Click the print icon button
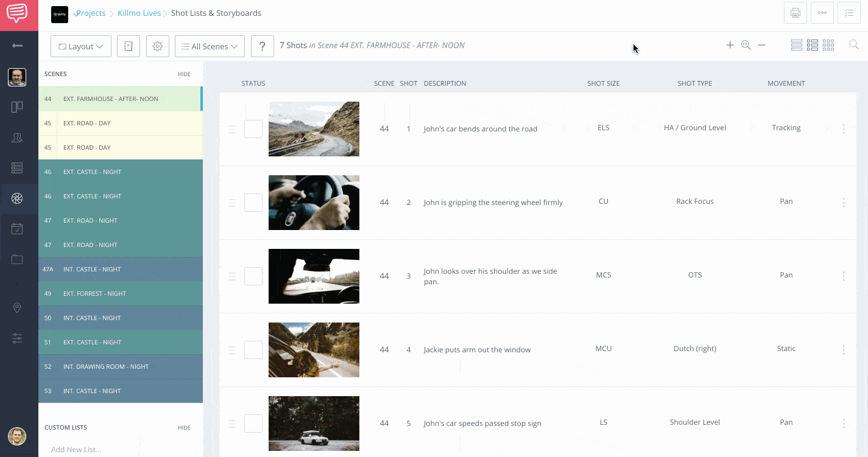868x457 pixels. pos(795,13)
